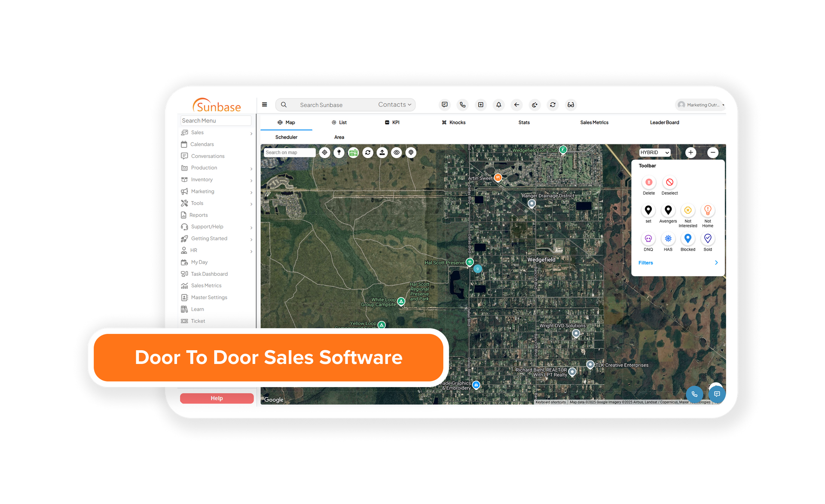Select the DNQ pin status
Image resolution: width=825 pixels, height=504 pixels.
pos(648,238)
